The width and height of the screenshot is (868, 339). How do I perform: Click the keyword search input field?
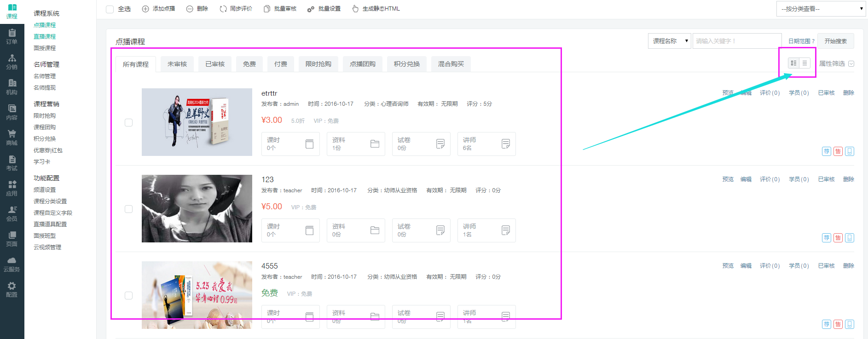pos(736,41)
